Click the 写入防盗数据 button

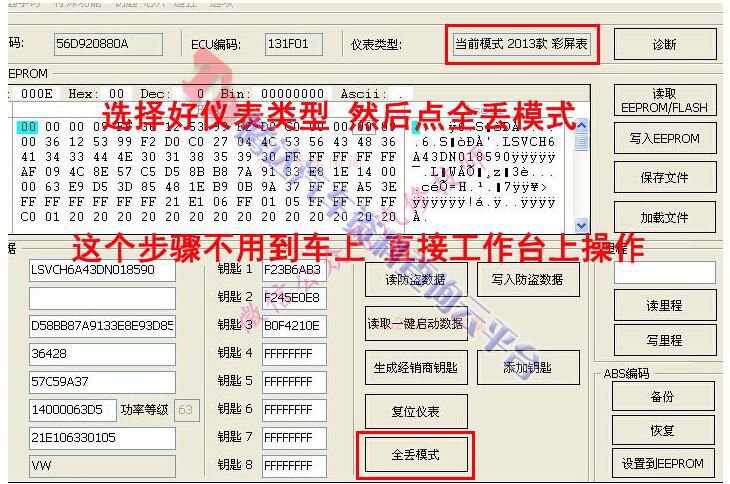528,280
